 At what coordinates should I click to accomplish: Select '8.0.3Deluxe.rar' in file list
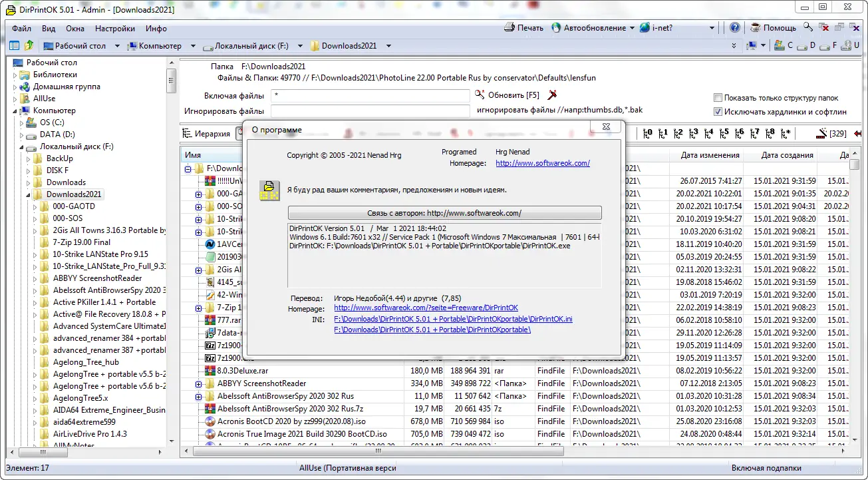tap(243, 371)
